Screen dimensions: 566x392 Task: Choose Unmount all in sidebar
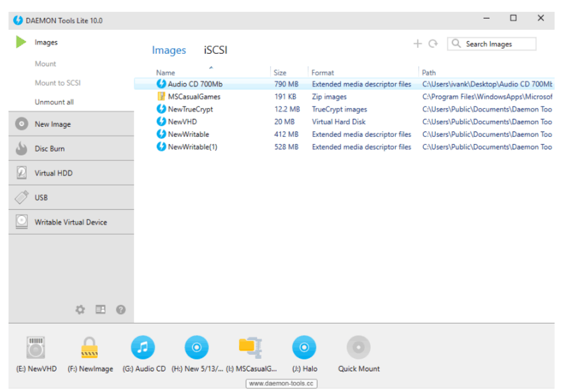pyautogui.click(x=54, y=102)
